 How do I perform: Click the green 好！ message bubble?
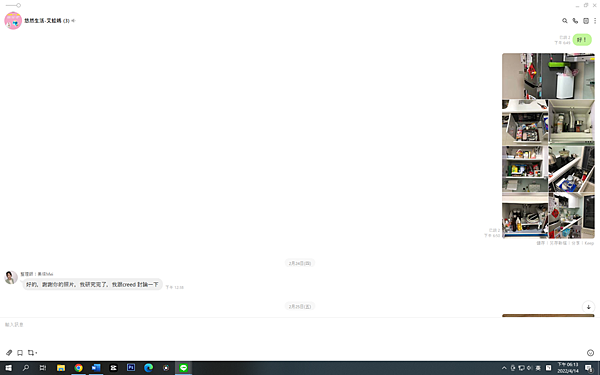tap(582, 40)
